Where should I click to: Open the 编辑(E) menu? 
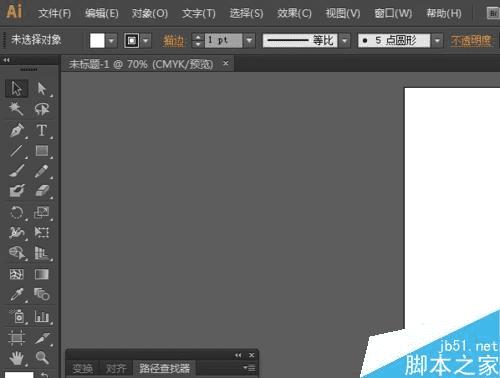click(101, 13)
